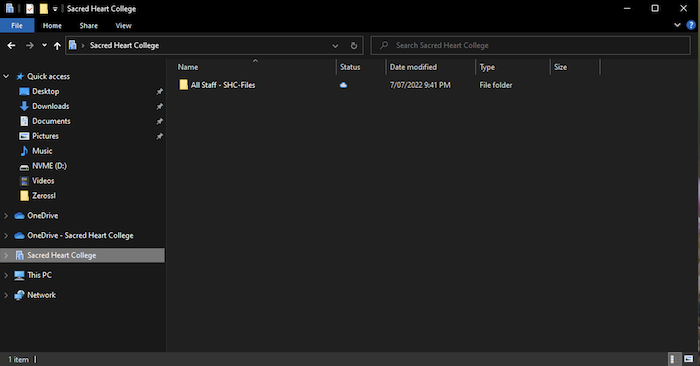Click cloud status icon of All Staff folder
Image resolution: width=700 pixels, height=366 pixels.
(343, 85)
